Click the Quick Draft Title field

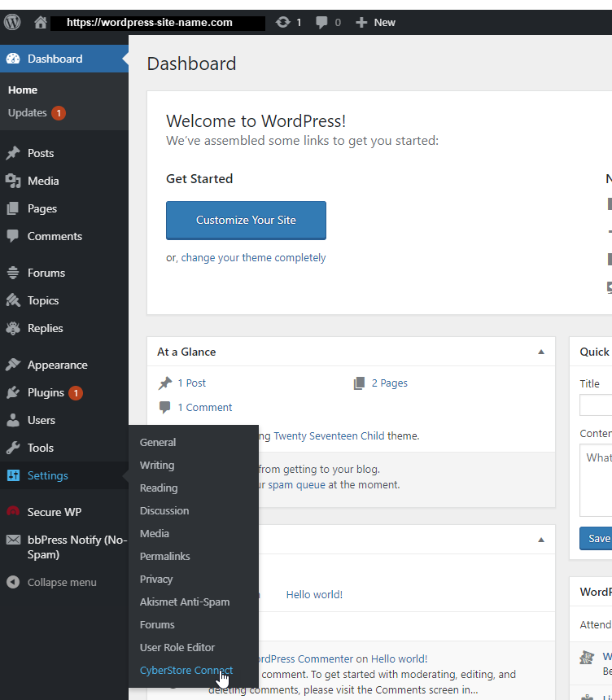[596, 405]
